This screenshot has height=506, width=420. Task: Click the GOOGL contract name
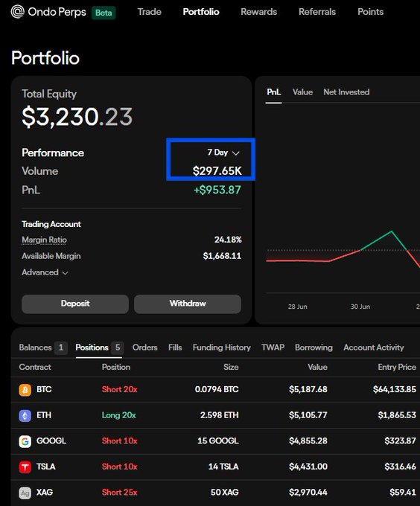point(51,441)
